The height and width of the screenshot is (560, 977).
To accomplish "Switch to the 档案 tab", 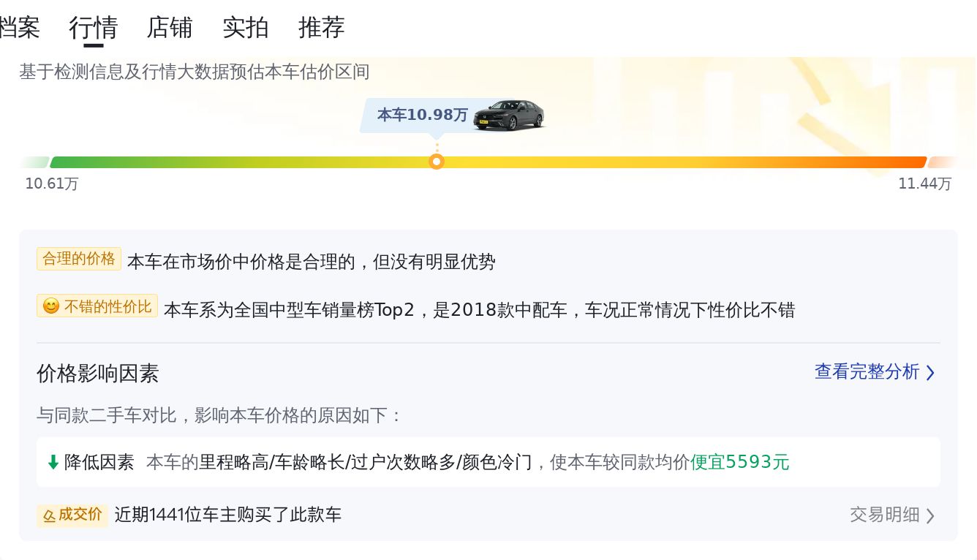I will click(x=19, y=28).
